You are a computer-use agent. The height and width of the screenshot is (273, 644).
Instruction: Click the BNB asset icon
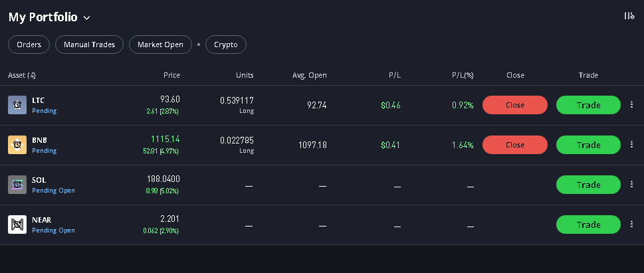(17, 145)
